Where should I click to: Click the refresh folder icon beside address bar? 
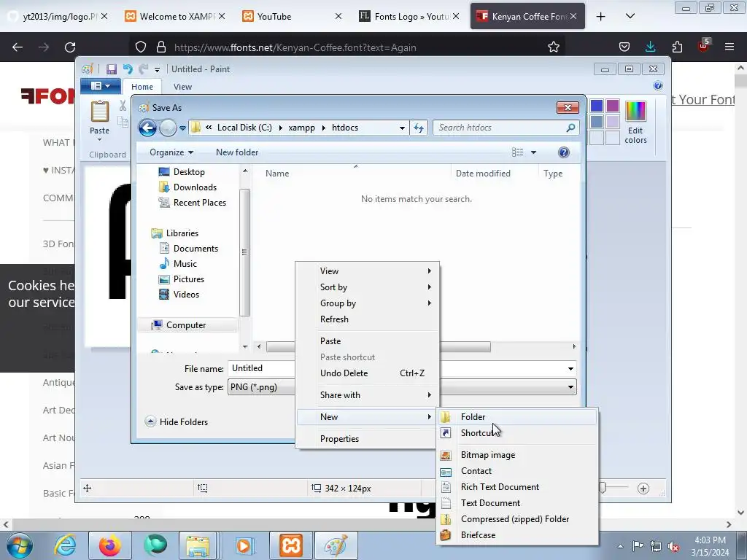(x=419, y=128)
